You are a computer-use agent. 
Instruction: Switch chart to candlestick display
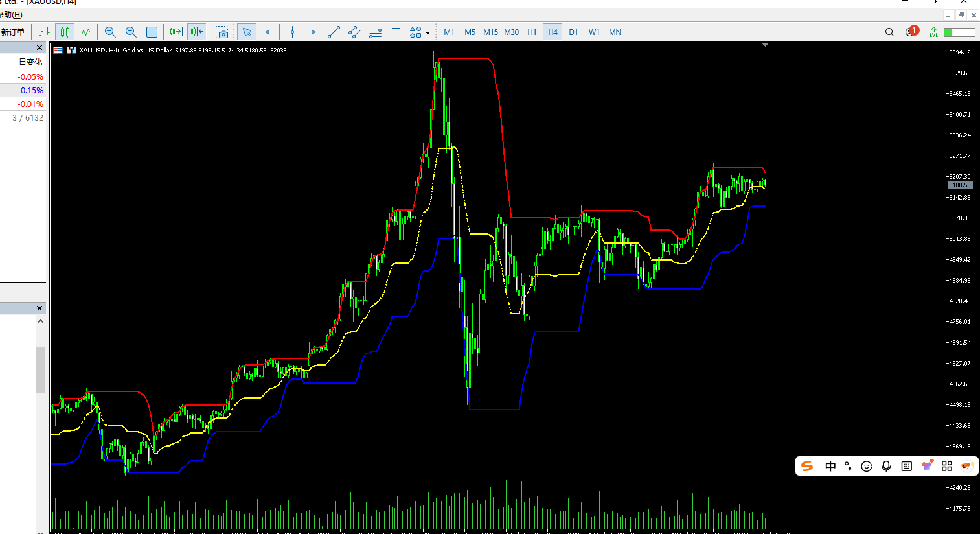pos(65,32)
